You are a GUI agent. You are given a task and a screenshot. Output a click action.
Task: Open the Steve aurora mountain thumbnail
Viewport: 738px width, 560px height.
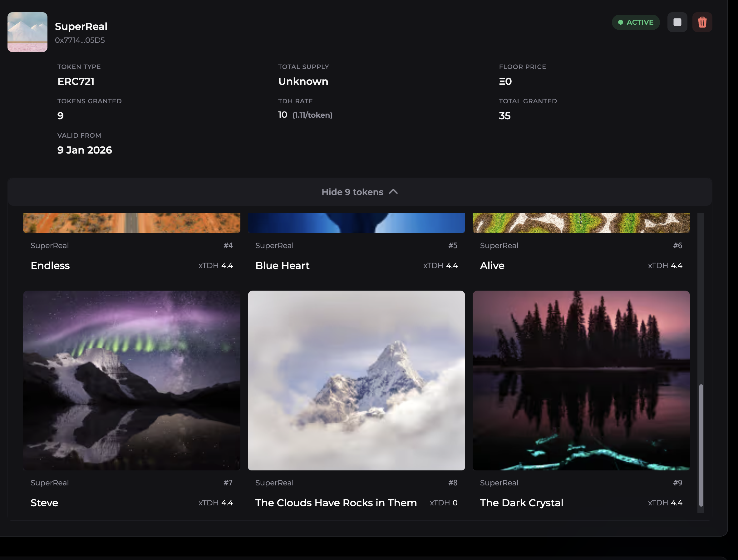tap(131, 380)
